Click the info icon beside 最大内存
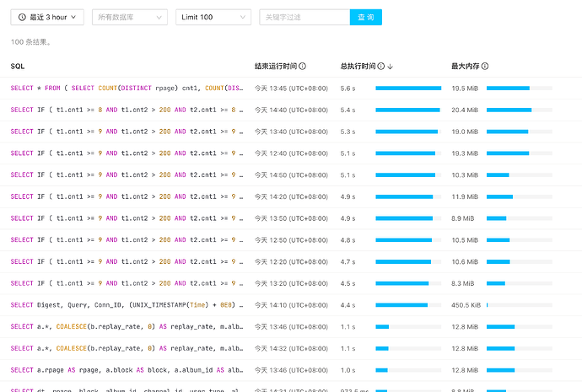Image resolution: width=582 pixels, height=392 pixels. [x=485, y=66]
